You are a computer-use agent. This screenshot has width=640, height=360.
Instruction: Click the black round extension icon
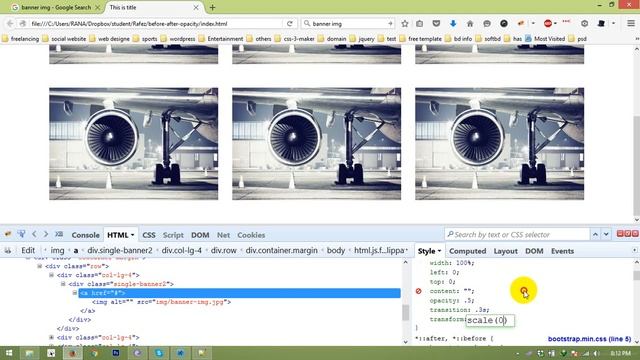pyautogui.click(x=504, y=24)
